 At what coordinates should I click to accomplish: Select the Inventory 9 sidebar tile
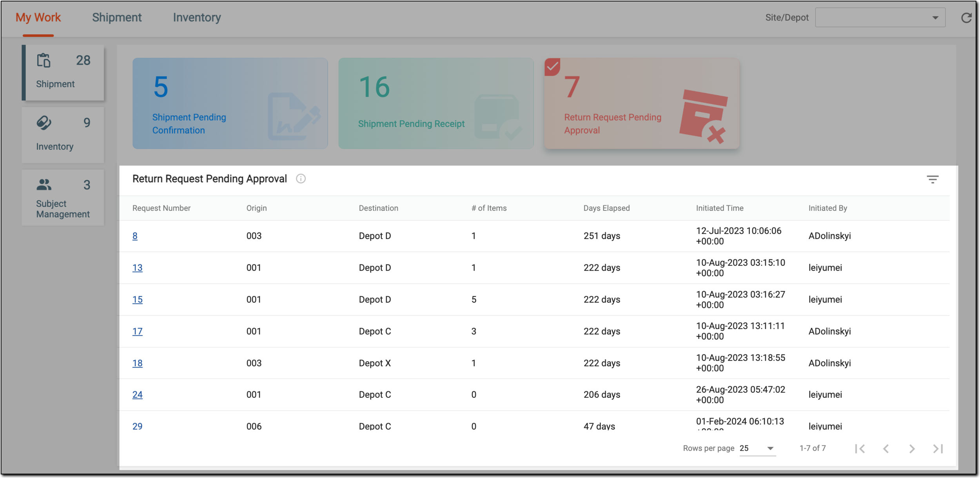(x=63, y=135)
